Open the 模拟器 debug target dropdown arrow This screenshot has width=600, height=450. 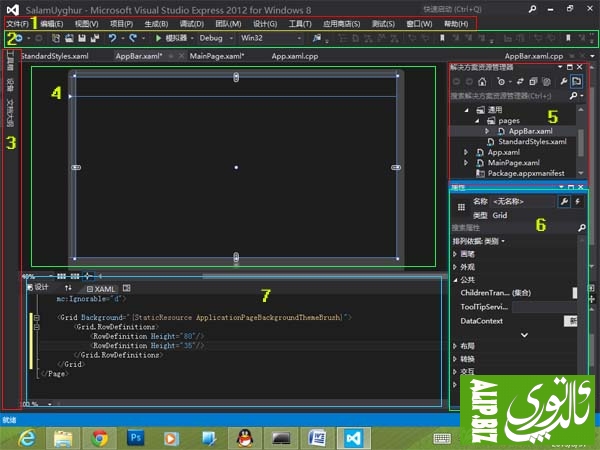click(192, 38)
